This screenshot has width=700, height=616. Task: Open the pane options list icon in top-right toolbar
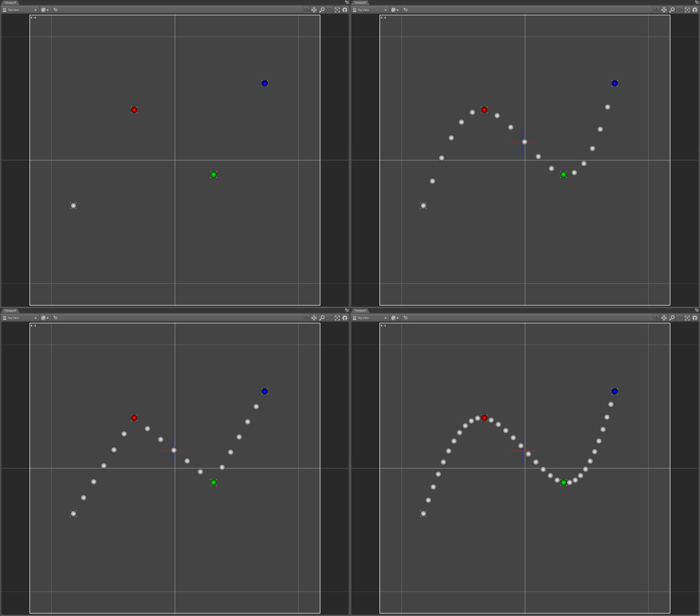pos(406,9)
